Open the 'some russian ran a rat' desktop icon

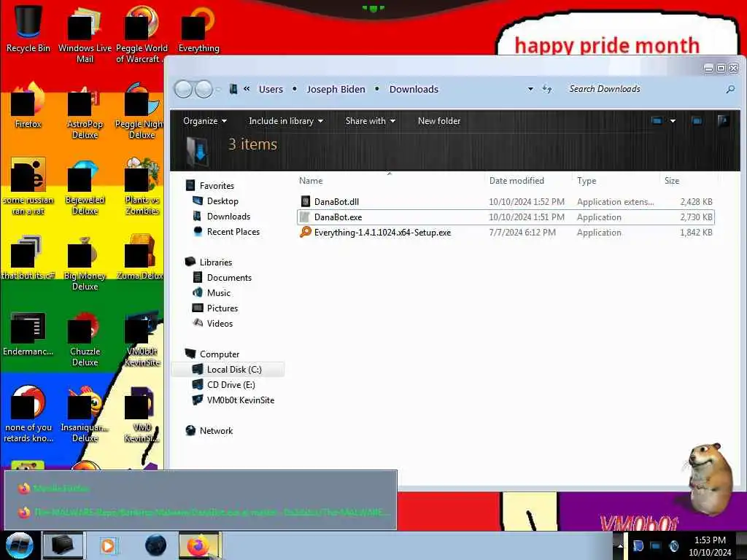pyautogui.click(x=28, y=187)
